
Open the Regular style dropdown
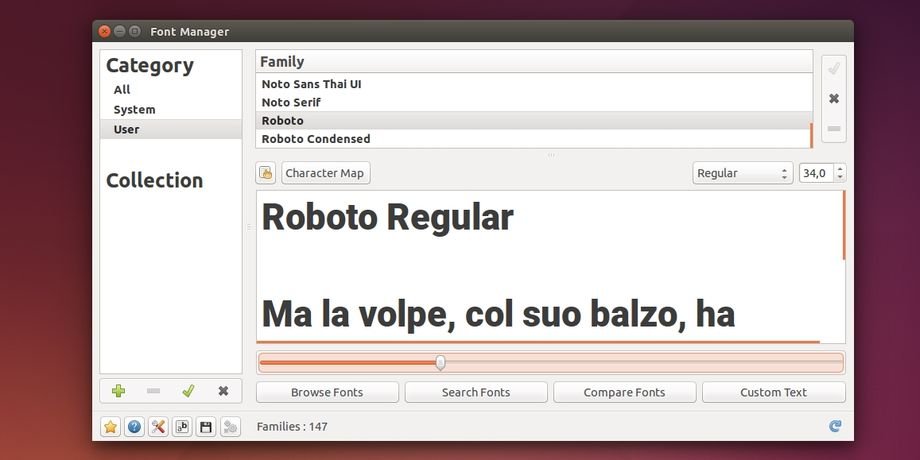(x=743, y=173)
